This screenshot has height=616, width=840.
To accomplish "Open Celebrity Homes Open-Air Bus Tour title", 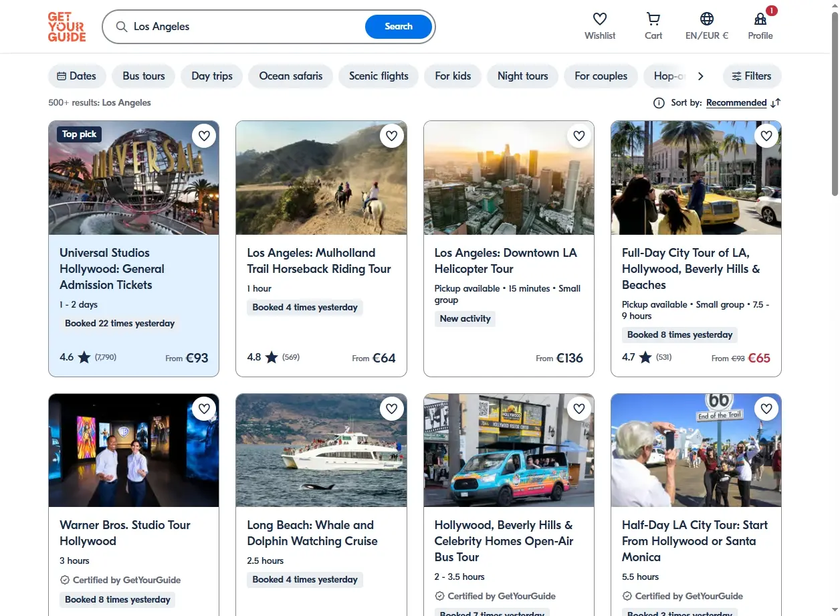I will (x=504, y=541).
